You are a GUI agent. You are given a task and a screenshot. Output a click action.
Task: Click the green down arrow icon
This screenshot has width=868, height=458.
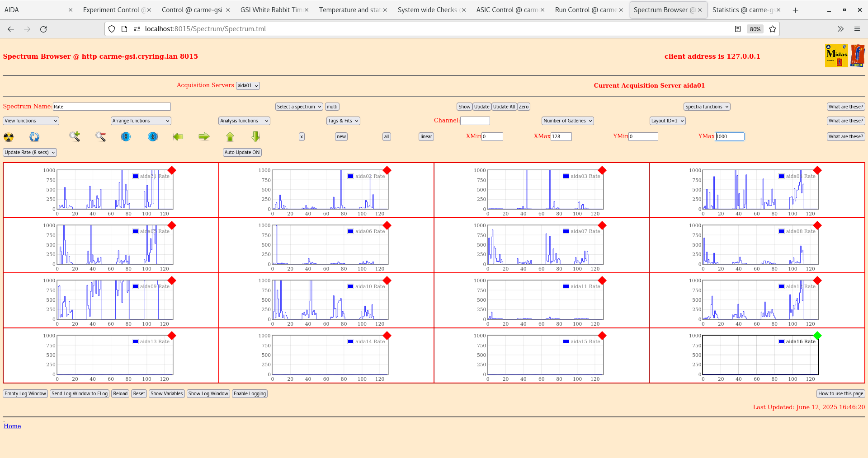[255, 136]
